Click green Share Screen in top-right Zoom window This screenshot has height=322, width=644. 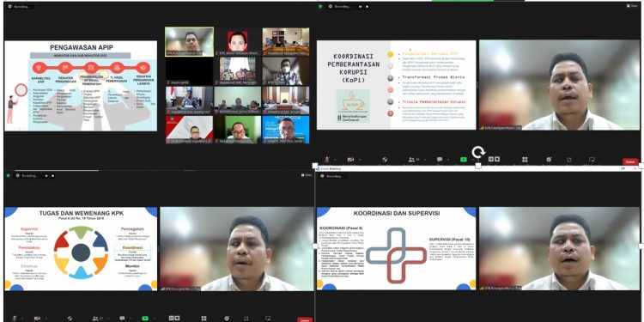point(464,160)
